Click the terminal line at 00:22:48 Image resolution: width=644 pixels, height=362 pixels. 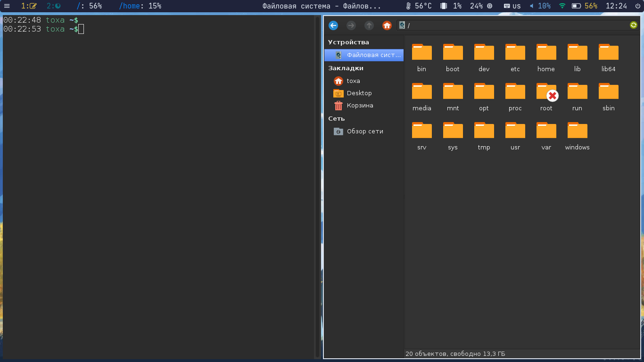coord(41,20)
